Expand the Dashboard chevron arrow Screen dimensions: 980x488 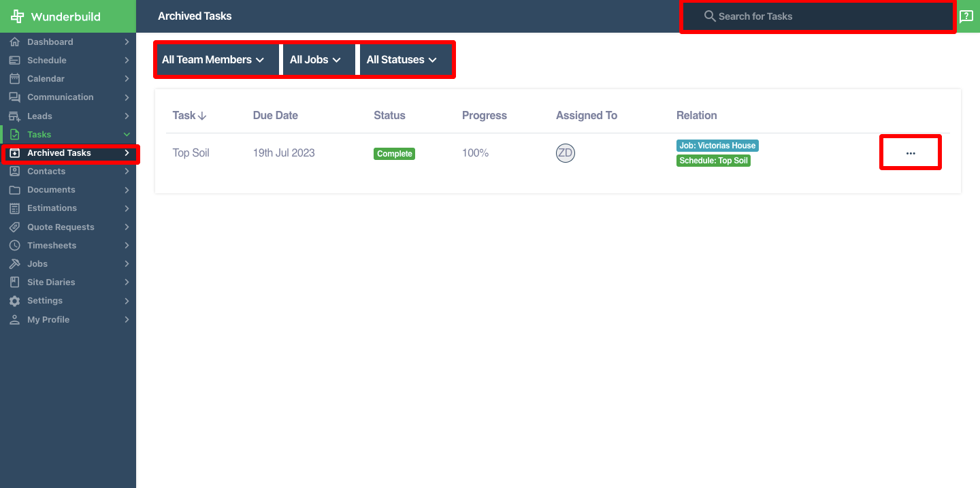click(127, 42)
